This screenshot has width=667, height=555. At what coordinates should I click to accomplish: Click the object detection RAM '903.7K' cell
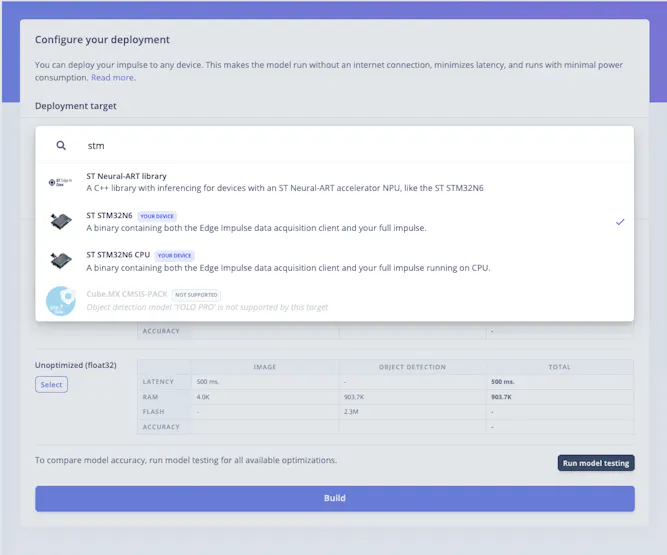tap(353, 397)
